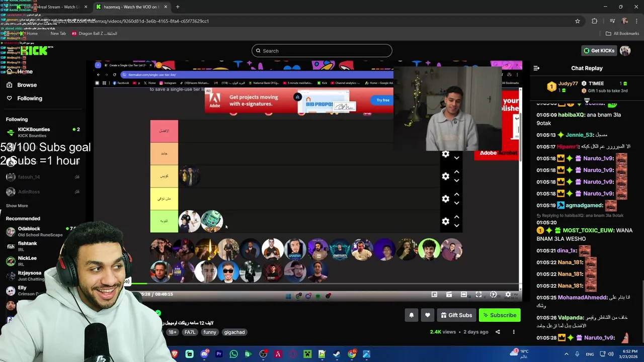Click green bottom tier label in video
Screen dimensions: 644x362
click(164, 221)
